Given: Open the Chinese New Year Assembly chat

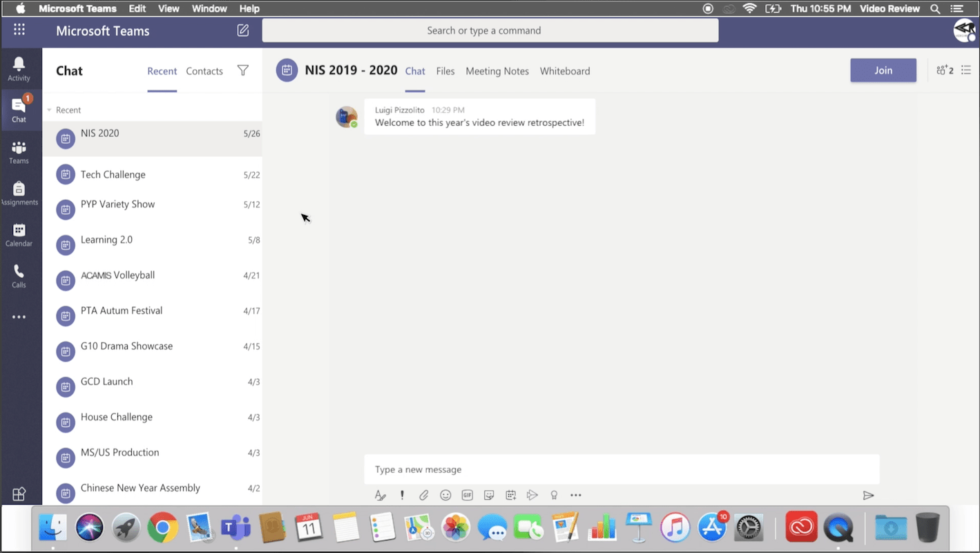Looking at the screenshot, I should pyautogui.click(x=153, y=492).
